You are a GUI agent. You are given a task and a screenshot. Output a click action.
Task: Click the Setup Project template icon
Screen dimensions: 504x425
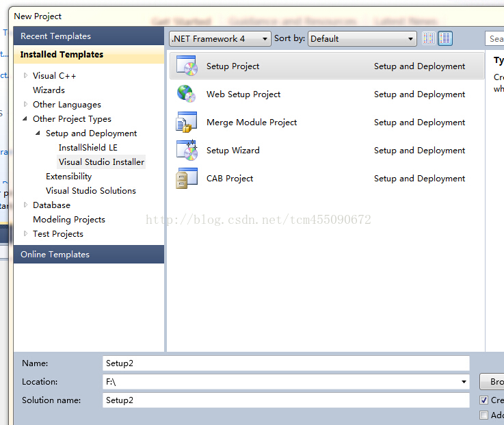(x=187, y=66)
